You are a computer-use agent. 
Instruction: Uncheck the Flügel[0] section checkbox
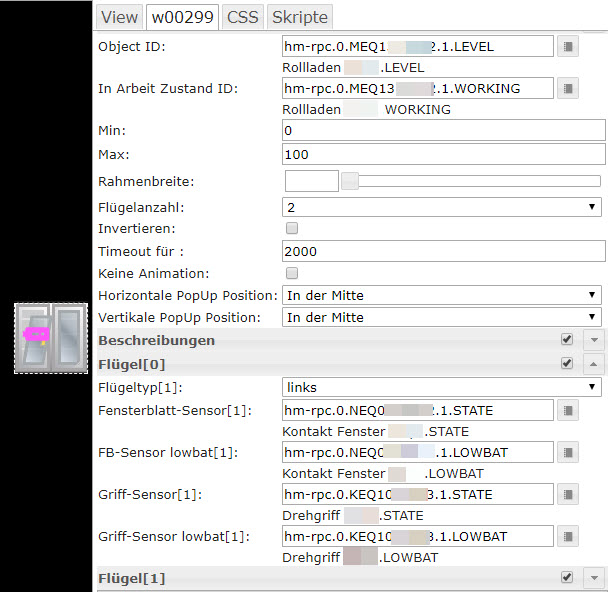coord(567,363)
